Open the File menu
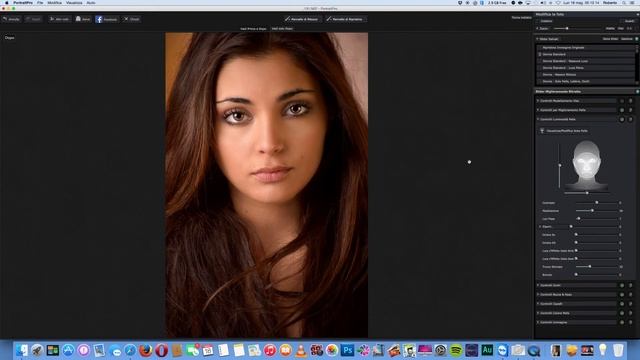Image resolution: width=640 pixels, height=360 pixels. [x=40, y=3]
